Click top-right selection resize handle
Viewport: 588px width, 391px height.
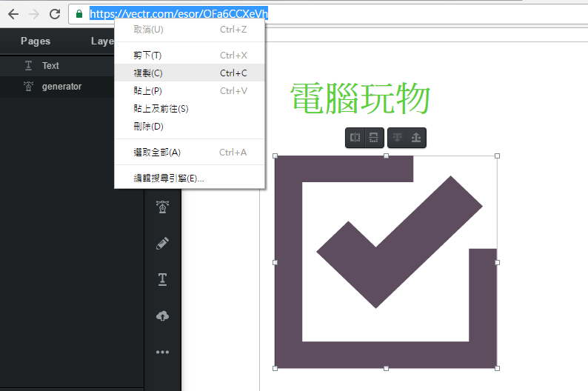pyautogui.click(x=497, y=156)
